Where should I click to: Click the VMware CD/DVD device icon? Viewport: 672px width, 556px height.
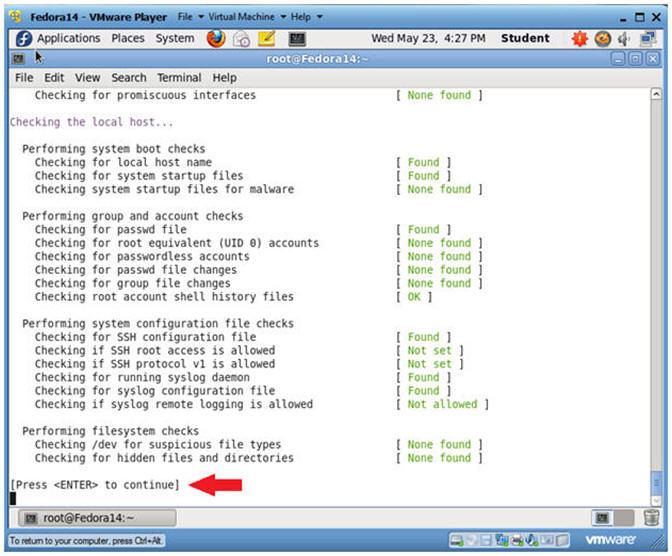click(471, 540)
